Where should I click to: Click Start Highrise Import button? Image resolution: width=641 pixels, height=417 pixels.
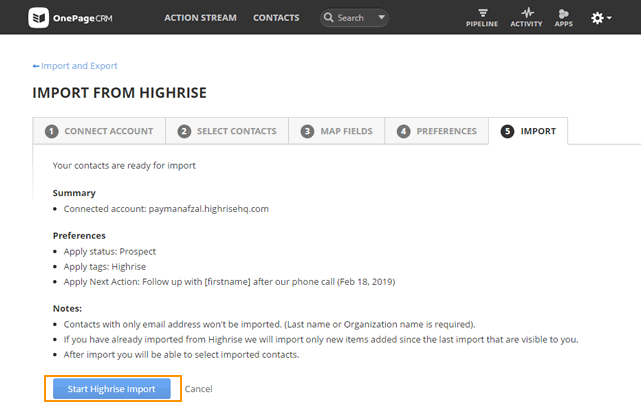point(112,389)
